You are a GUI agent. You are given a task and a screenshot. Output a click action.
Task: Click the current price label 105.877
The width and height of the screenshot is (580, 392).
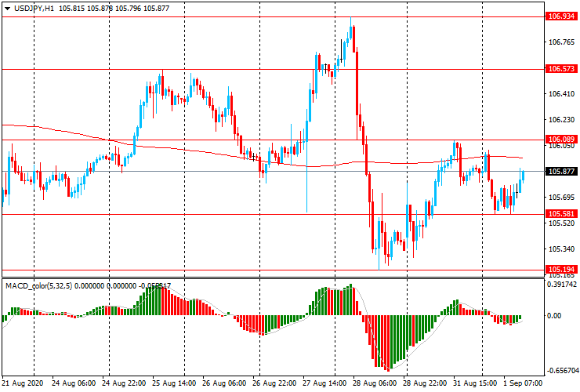coord(561,172)
